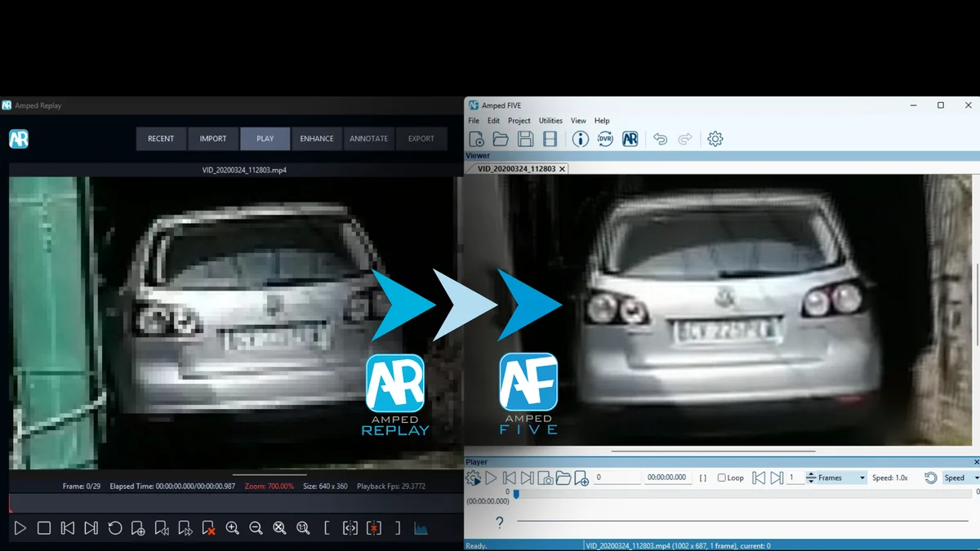Click the DVR icon in FIVE toolbar
Viewport: 980px width, 551px height.
click(605, 140)
